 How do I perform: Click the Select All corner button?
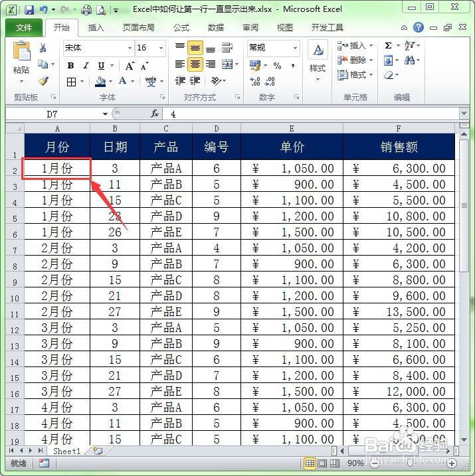(x=15, y=128)
